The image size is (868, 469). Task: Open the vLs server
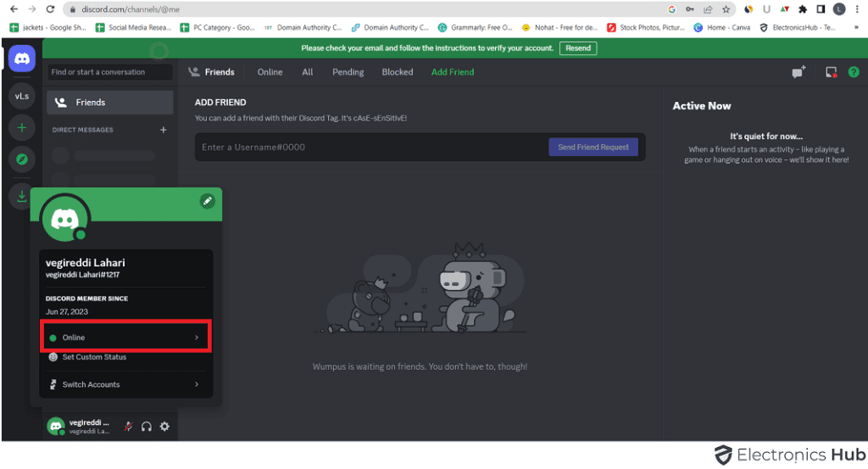22,96
